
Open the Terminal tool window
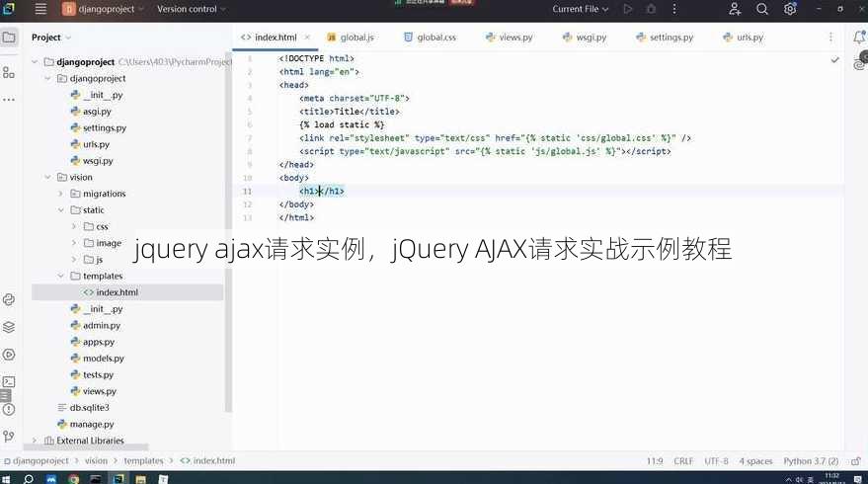(x=9, y=381)
